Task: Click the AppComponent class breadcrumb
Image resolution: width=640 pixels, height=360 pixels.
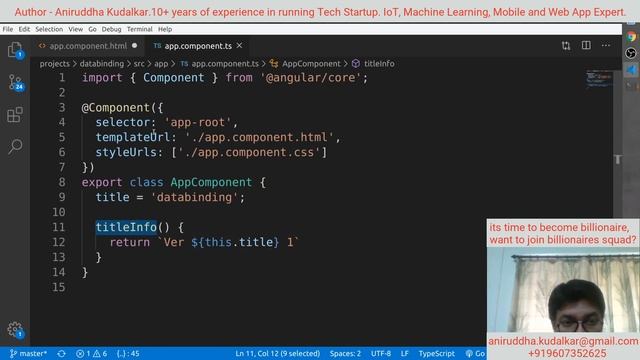Action: pos(305,64)
